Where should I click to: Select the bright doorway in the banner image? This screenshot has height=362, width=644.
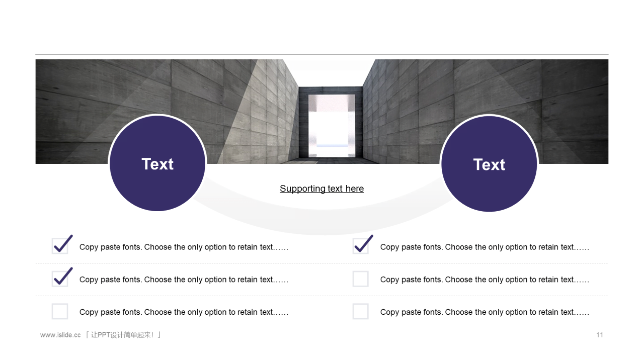332,126
